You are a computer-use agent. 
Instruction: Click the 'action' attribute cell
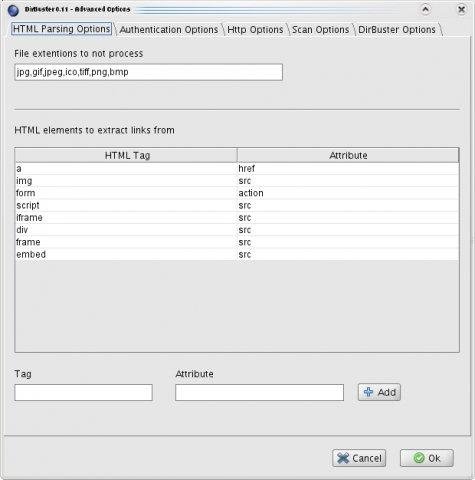tap(348, 193)
